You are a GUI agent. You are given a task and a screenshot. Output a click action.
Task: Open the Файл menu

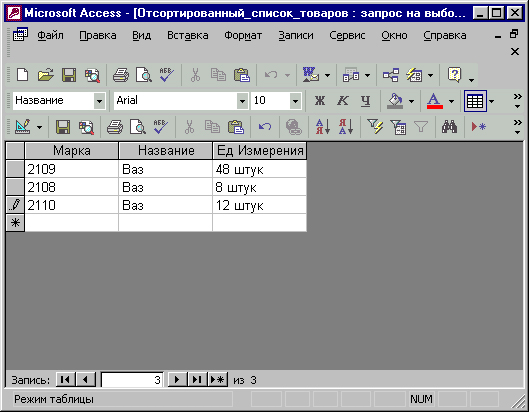tap(50, 35)
